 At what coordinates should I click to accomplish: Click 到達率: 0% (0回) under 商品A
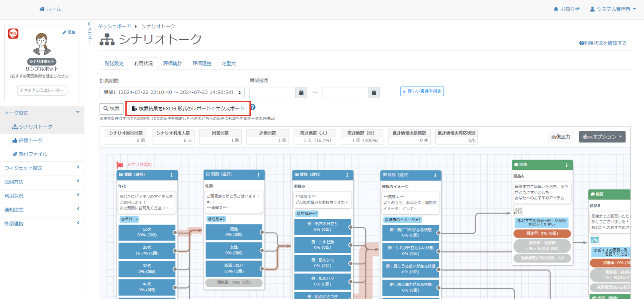(542, 233)
